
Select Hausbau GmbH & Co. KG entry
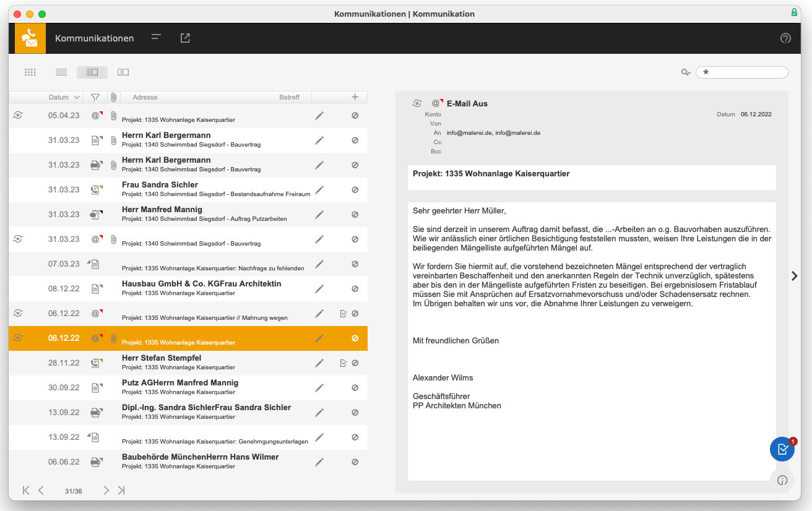click(x=188, y=289)
